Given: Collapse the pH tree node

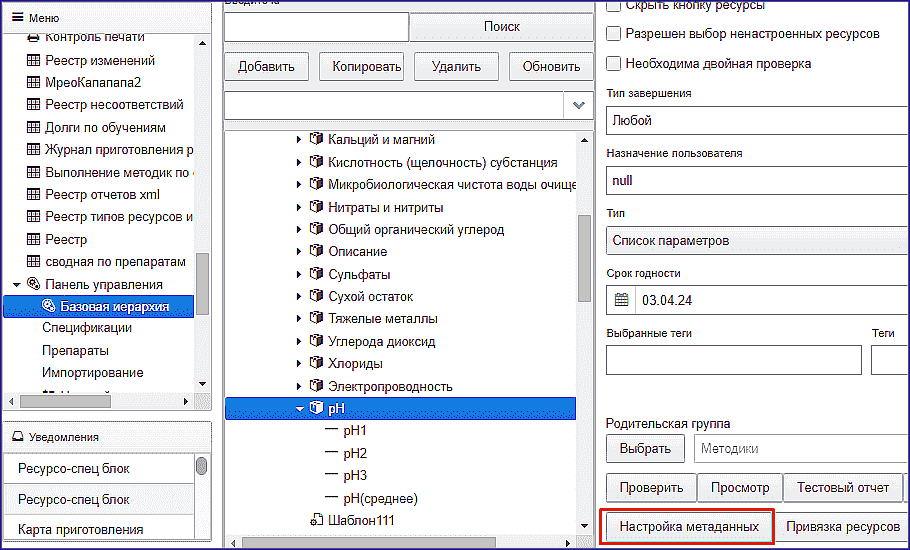Looking at the screenshot, I should [x=299, y=408].
